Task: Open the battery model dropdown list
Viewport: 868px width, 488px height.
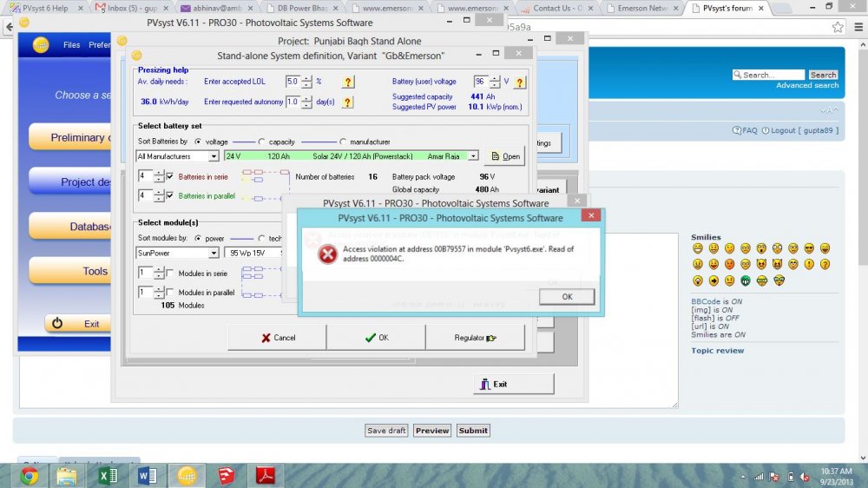Action: (x=473, y=156)
